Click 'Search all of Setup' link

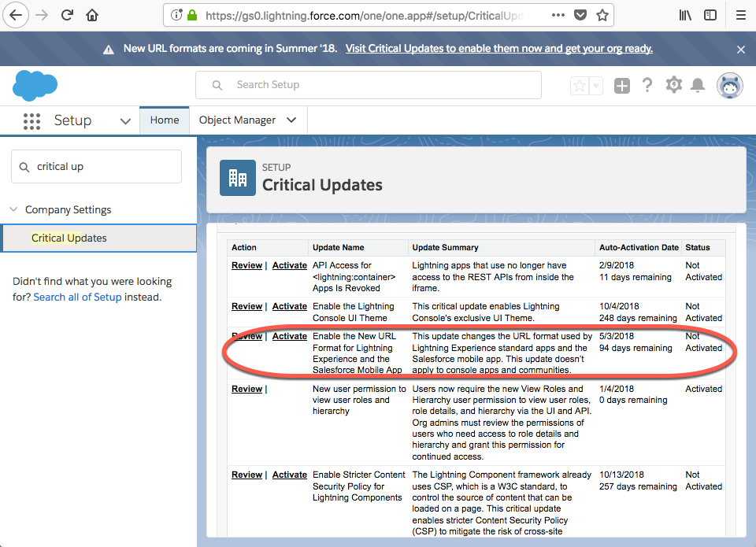(77, 298)
